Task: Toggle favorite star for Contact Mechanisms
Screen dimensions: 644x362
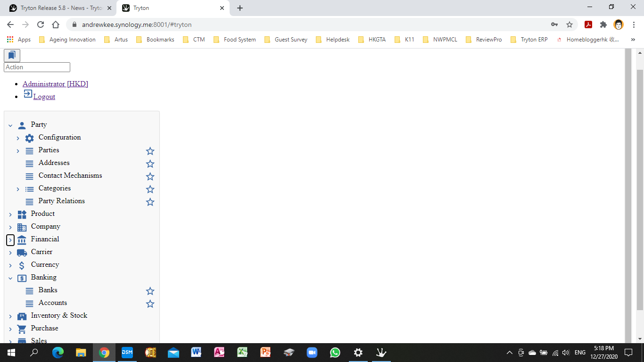Action: [x=150, y=176]
